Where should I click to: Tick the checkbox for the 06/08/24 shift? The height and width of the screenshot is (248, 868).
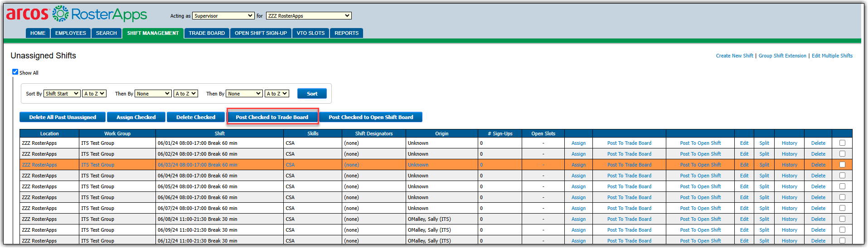coord(842,219)
